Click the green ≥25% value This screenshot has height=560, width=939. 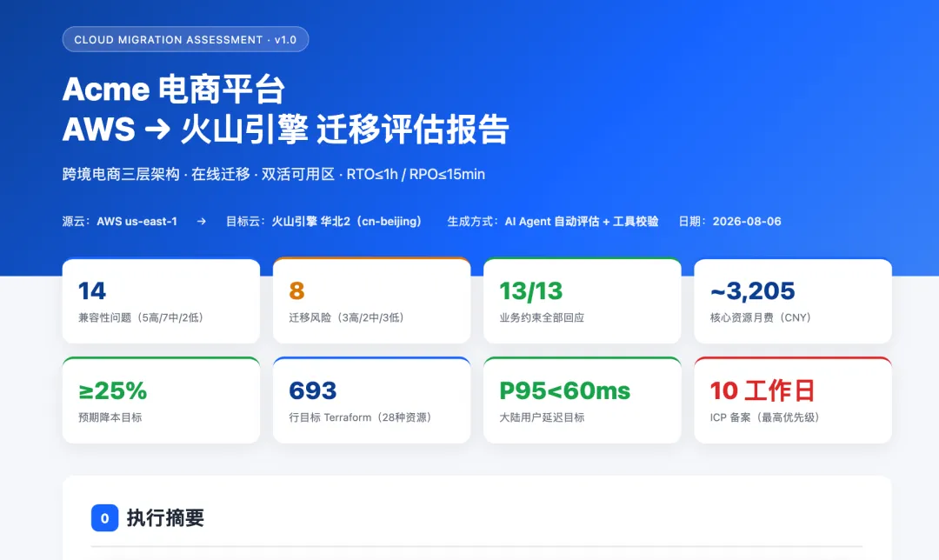pyautogui.click(x=112, y=391)
